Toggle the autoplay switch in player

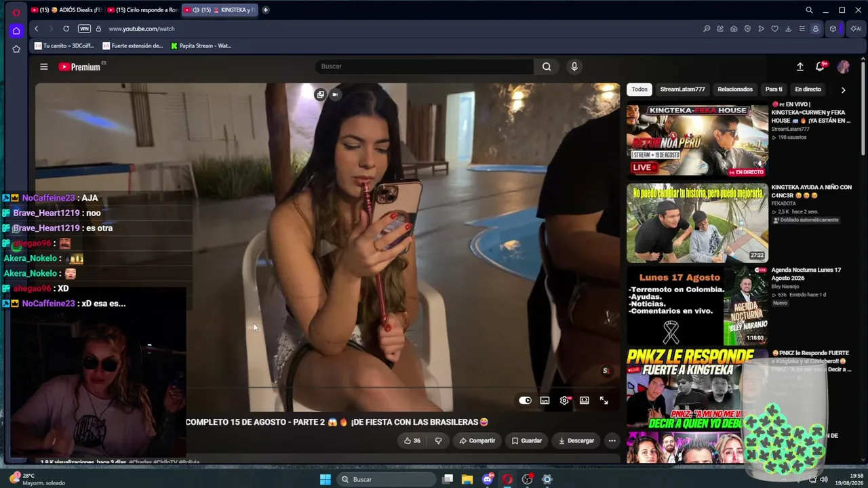tap(525, 401)
